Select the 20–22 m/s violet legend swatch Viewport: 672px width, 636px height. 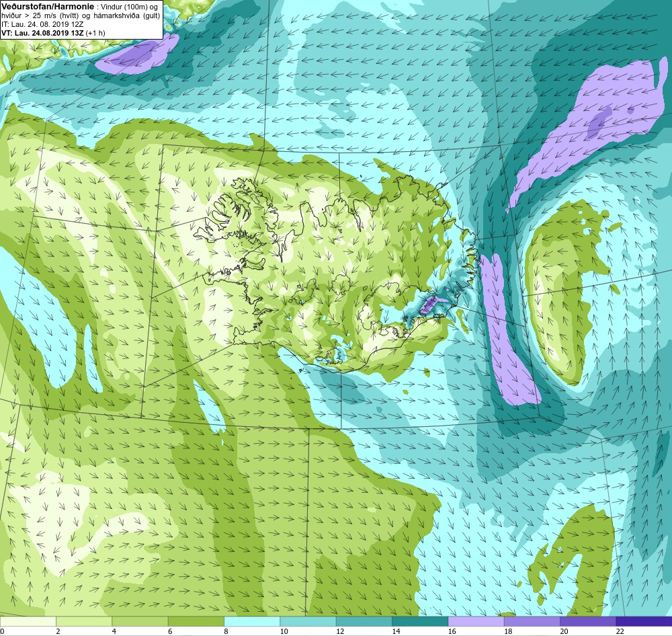[x=588, y=621]
